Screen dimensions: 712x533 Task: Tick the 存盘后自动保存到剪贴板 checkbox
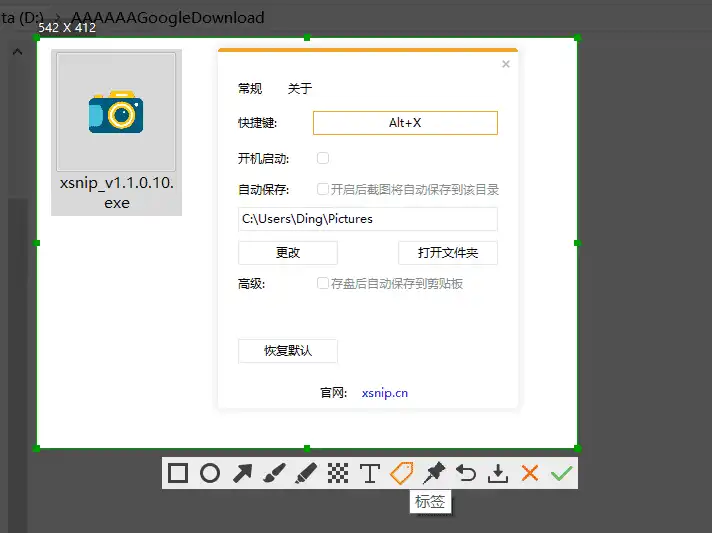[x=323, y=283]
